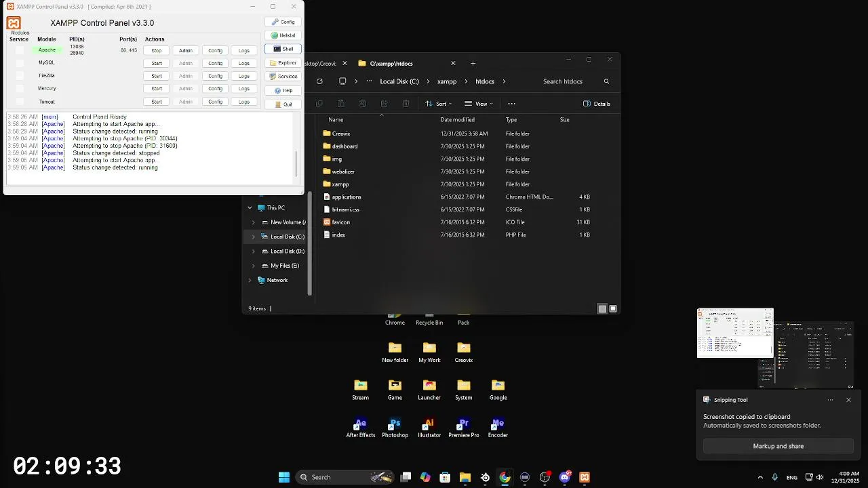Open Config for the FileZilla module

[215, 76]
